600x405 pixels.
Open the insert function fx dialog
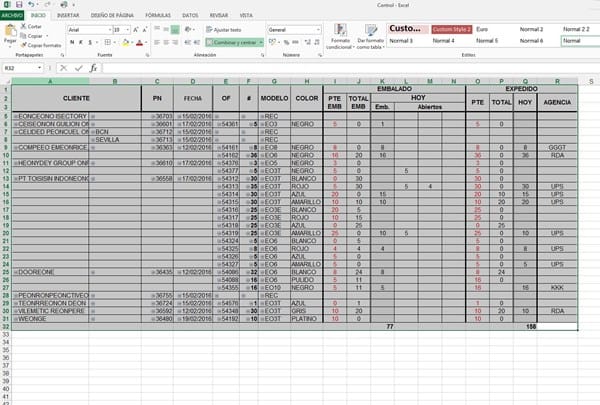coord(93,68)
